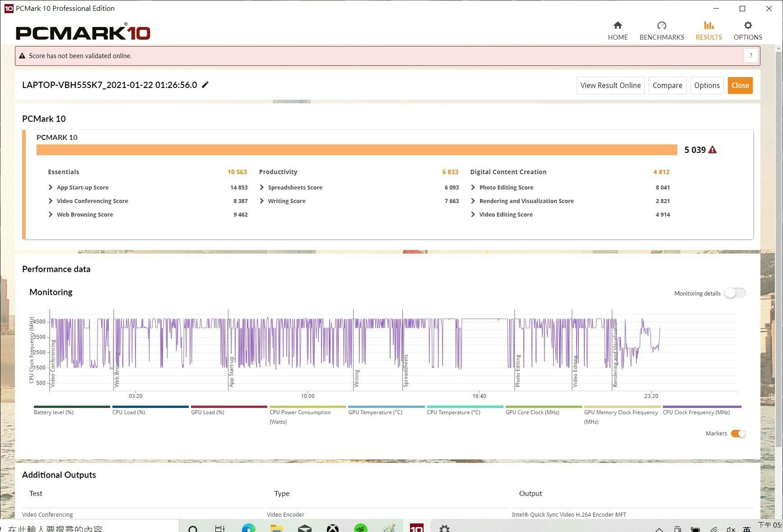Click the Digital Content Creation score 4 812
The image size is (783, 532).
pyautogui.click(x=662, y=172)
